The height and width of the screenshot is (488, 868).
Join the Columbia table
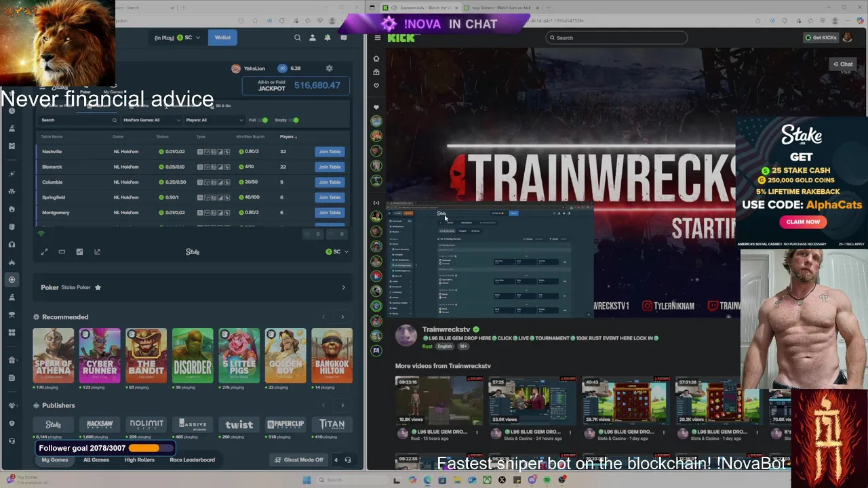click(330, 182)
